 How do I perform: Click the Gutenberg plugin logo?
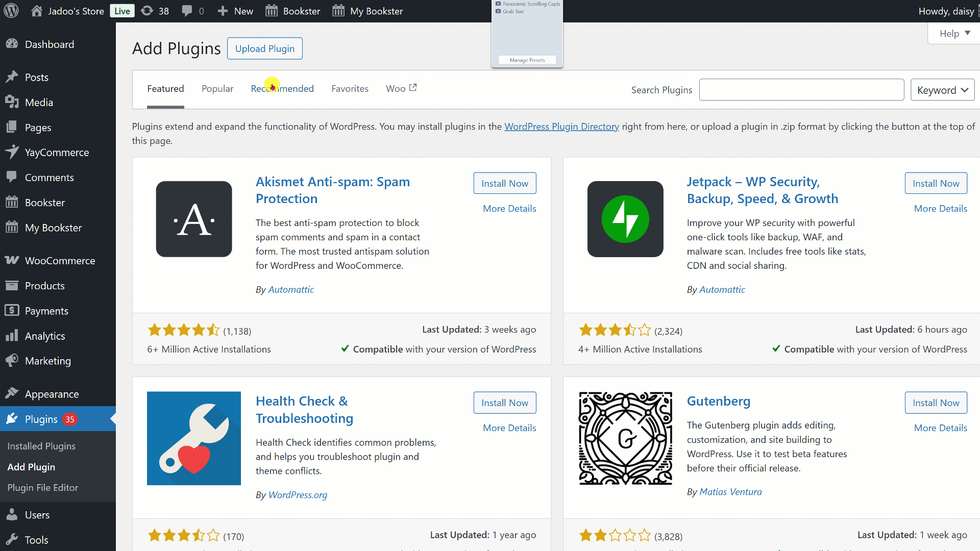625,438
